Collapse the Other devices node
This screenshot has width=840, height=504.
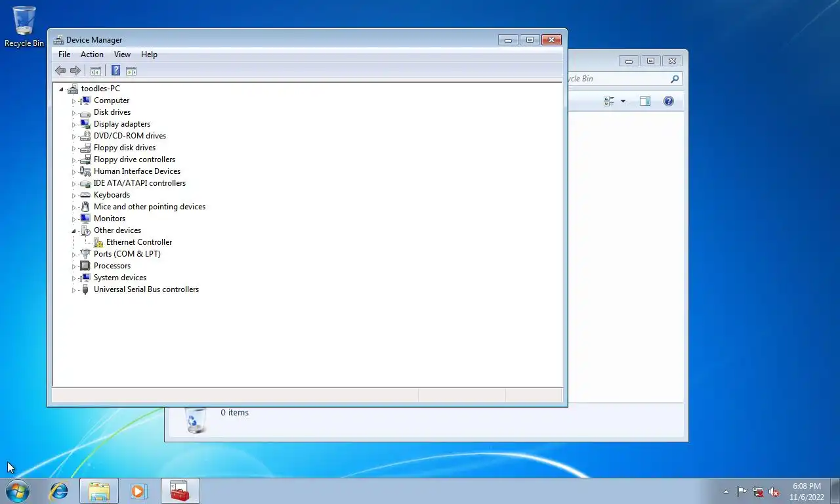(x=73, y=231)
